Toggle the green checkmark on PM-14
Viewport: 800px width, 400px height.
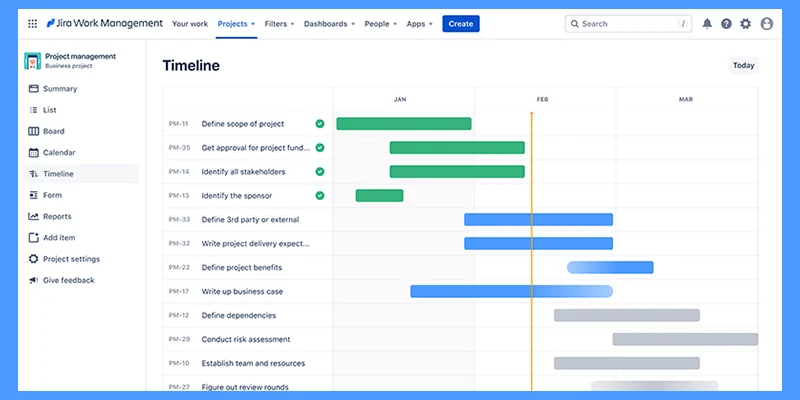click(320, 172)
